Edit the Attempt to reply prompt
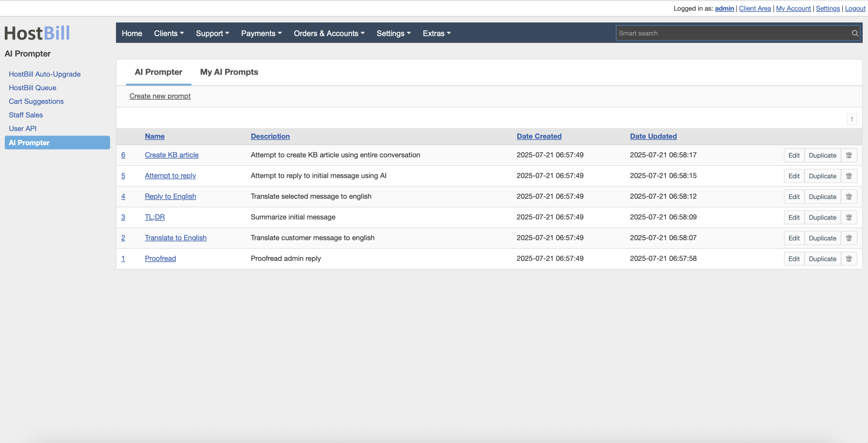Screen dimensions: 868x443 (794, 176)
